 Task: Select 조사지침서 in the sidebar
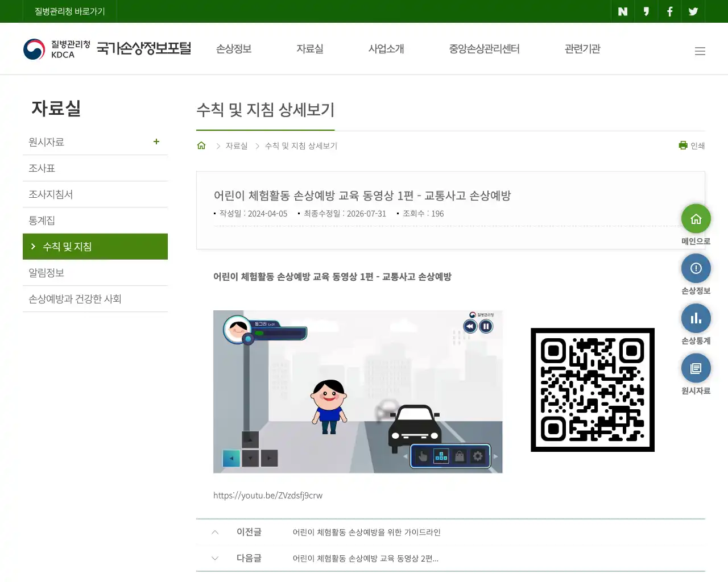pyautogui.click(x=95, y=194)
